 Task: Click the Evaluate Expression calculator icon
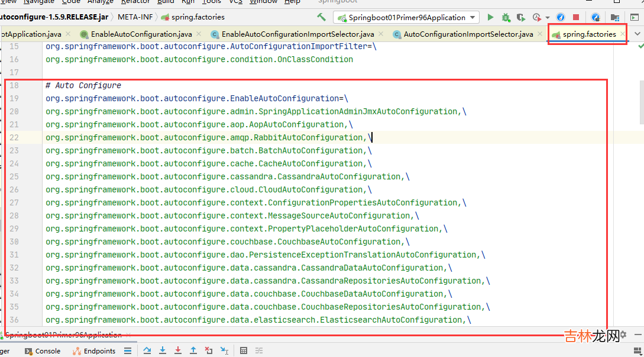[243, 350]
